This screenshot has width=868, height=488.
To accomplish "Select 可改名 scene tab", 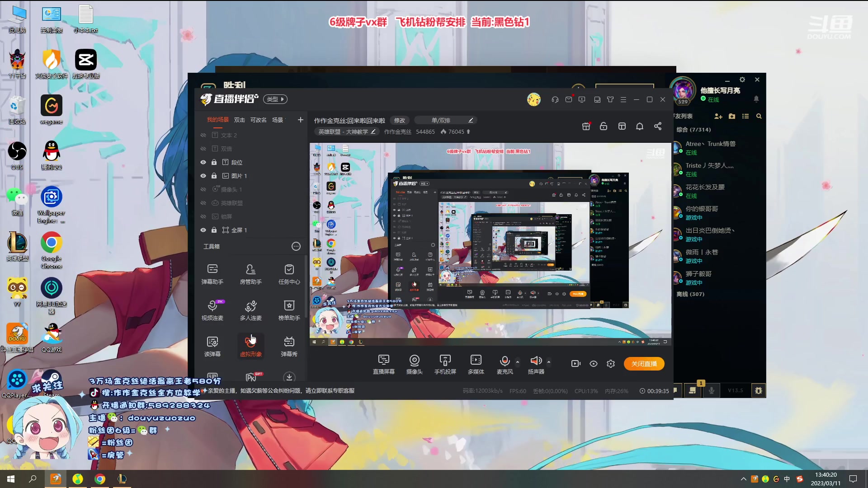I will point(258,120).
